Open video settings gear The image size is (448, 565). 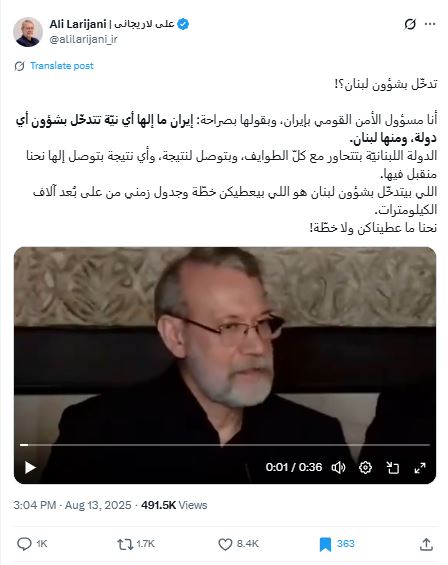[x=365, y=467]
